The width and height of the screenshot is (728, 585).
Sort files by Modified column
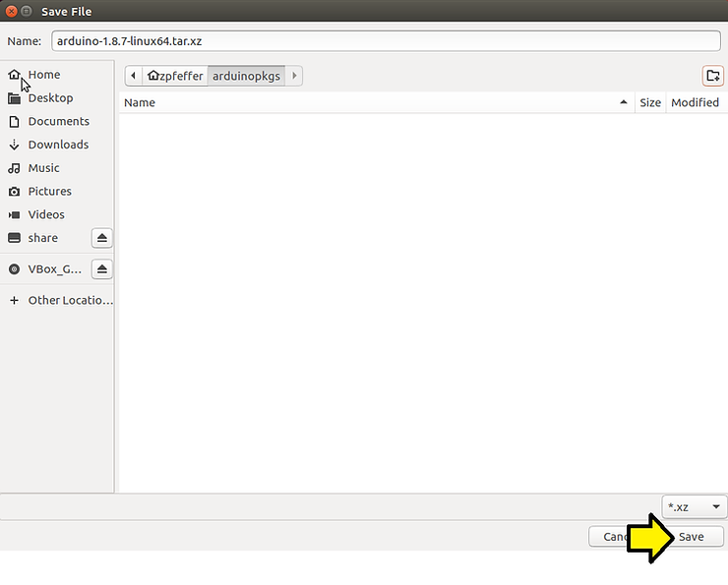[x=695, y=102]
